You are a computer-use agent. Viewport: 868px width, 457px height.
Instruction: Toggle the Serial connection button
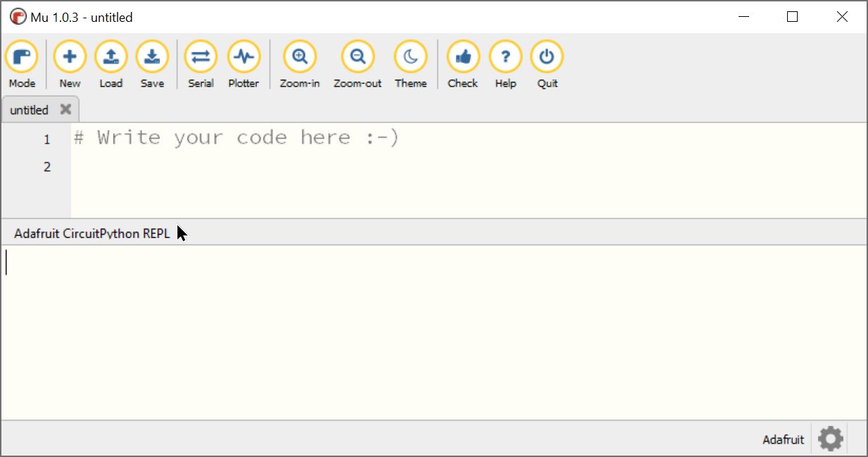tap(200, 64)
